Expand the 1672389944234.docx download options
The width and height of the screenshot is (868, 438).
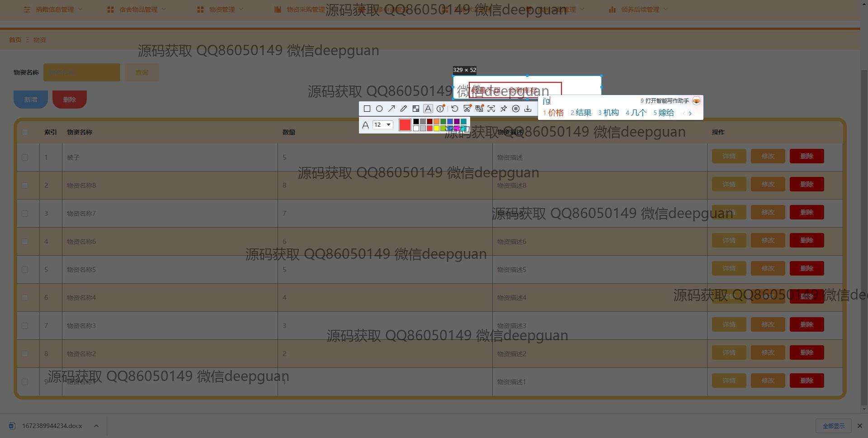[96, 426]
